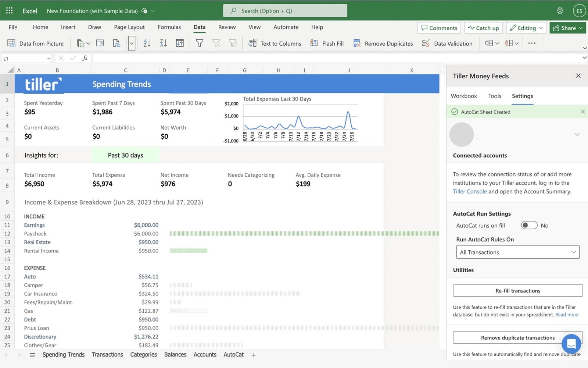Open the Custom Sort icon
Viewport: 588px width, 368px height.
(x=180, y=43)
